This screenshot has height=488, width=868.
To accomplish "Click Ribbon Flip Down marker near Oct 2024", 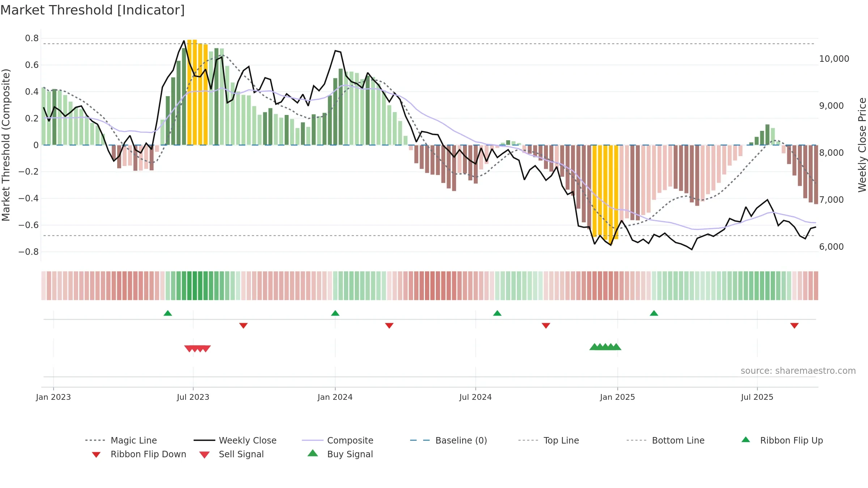I will coord(546,326).
